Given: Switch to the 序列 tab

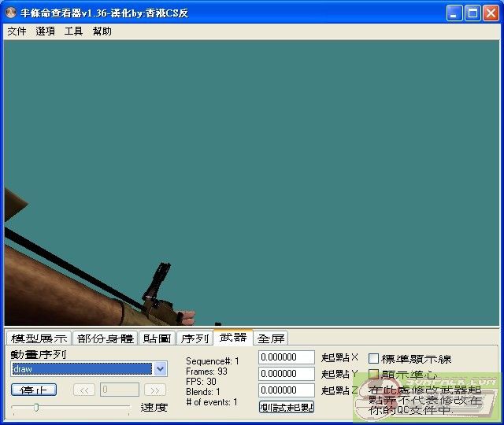Looking at the screenshot, I should coord(195,338).
